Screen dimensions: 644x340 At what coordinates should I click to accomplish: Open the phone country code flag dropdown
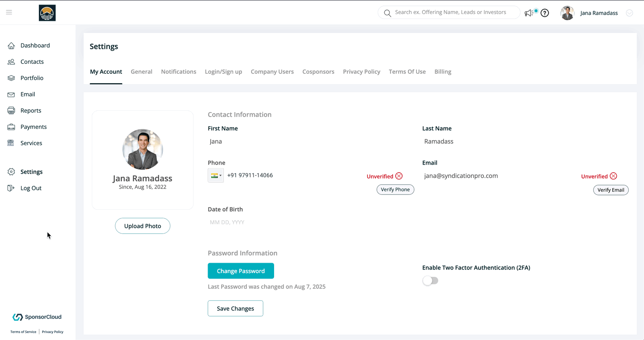pyautogui.click(x=216, y=175)
